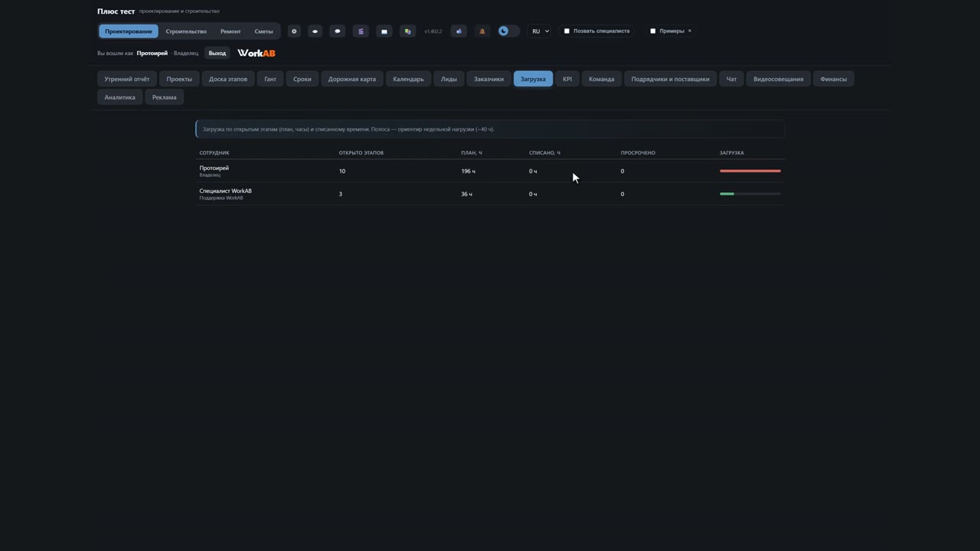Open the 'Чат' tab

(x=731, y=79)
